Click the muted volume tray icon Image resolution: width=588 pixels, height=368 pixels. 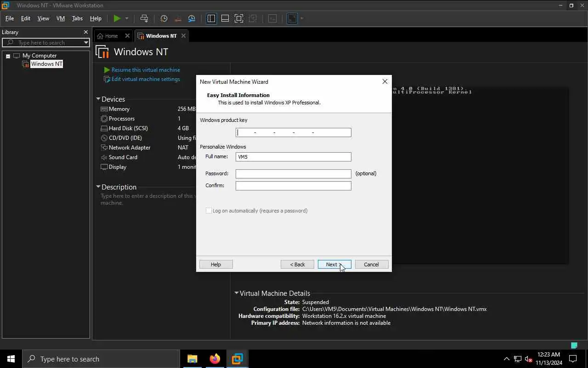click(529, 359)
